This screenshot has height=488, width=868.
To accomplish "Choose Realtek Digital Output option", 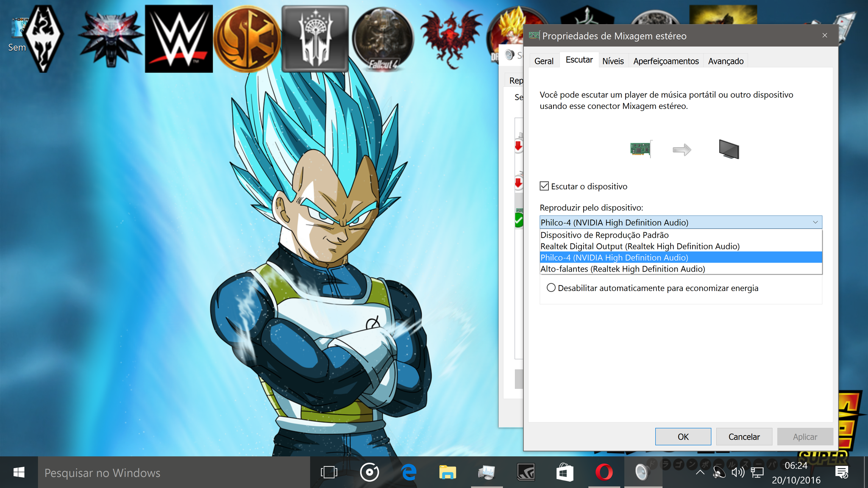I will pos(681,246).
